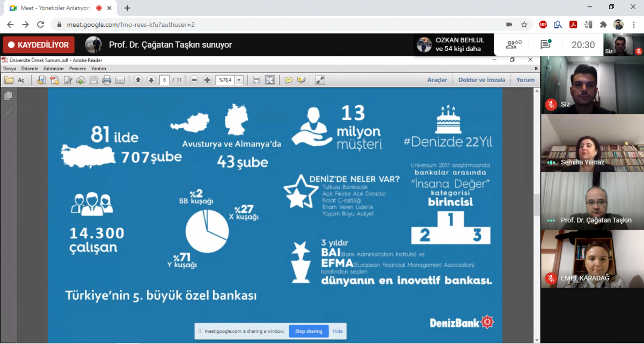The width and height of the screenshot is (644, 344).
Task: Open the page thumbnails side panel
Action: tap(8, 96)
